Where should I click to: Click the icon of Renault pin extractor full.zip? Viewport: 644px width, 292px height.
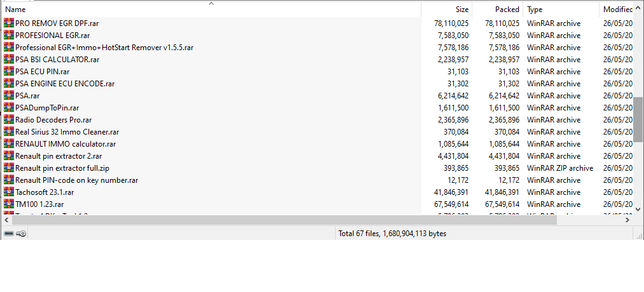tap(9, 168)
